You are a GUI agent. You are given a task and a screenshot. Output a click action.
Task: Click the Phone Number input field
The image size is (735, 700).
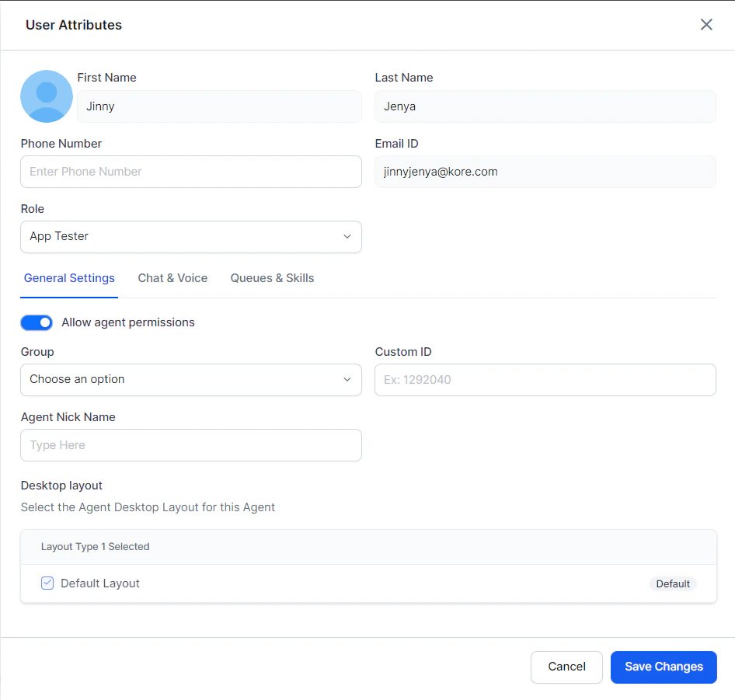coord(190,172)
